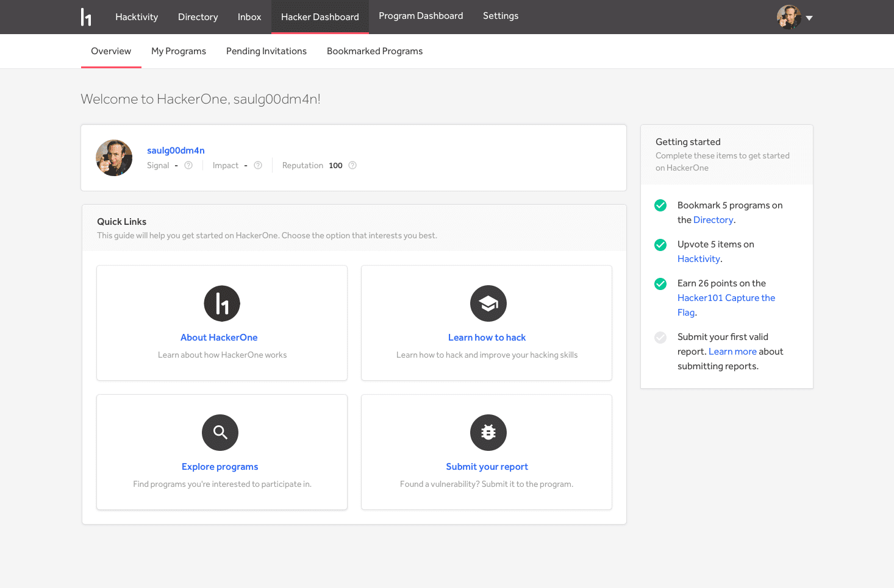Click the graduation cap Learn icon
Viewport: 894px width, 588px height.
(x=488, y=303)
